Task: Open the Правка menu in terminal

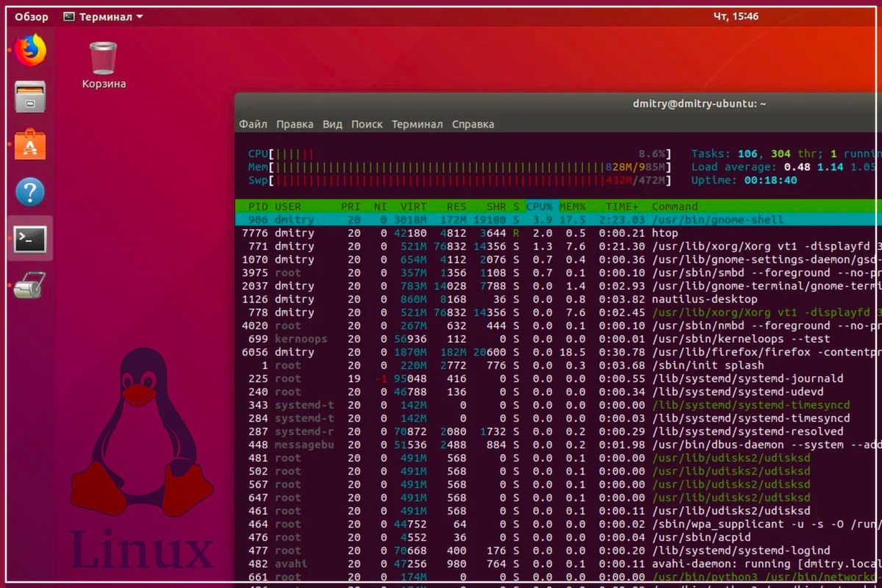Action: (295, 124)
